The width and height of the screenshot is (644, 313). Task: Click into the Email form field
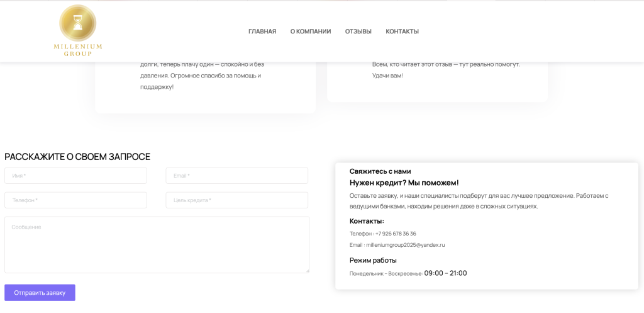click(237, 176)
